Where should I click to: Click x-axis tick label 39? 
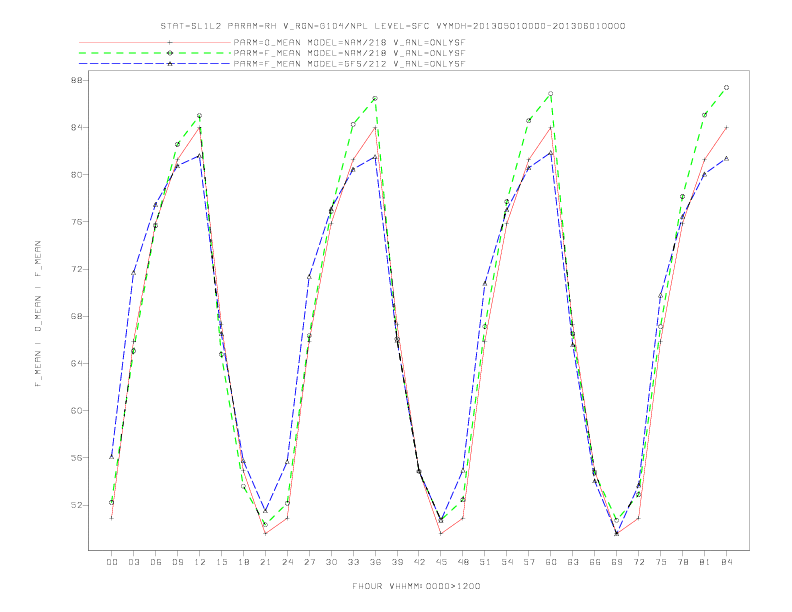(397, 562)
